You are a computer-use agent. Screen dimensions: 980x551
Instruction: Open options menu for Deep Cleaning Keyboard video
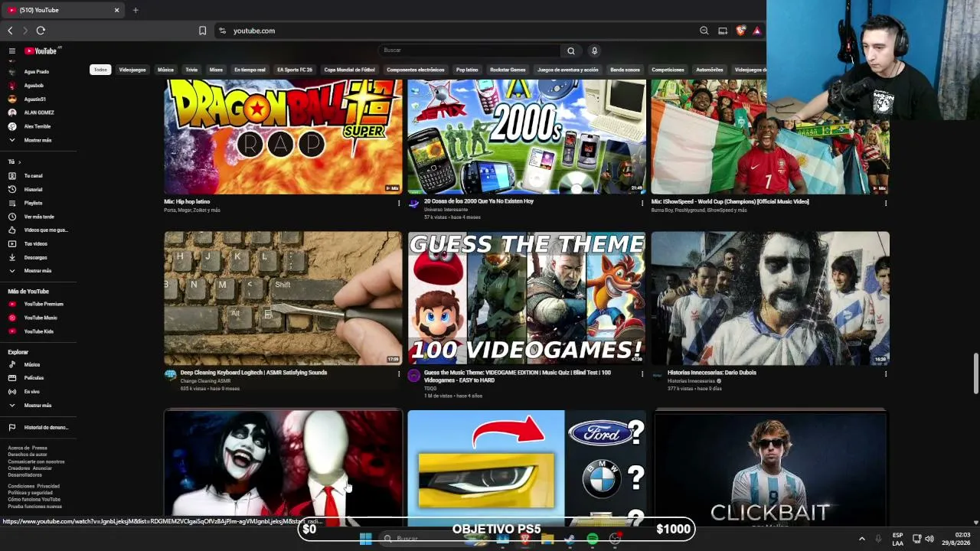398,374
